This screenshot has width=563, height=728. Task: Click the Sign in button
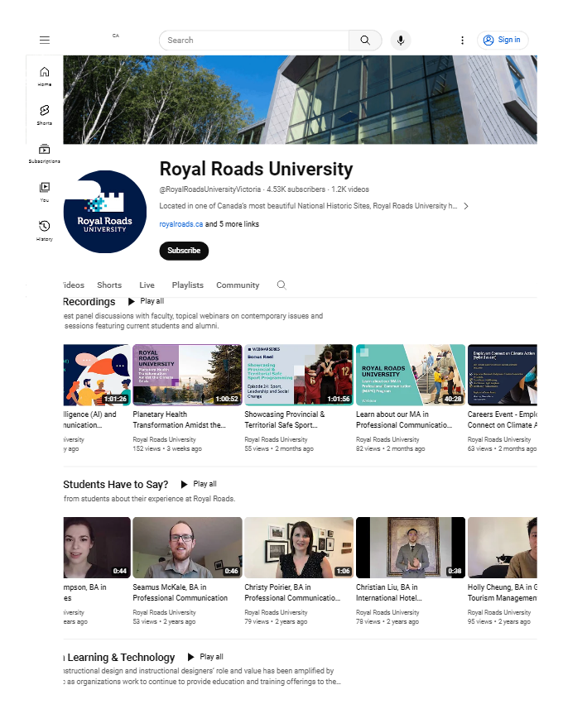tap(503, 40)
